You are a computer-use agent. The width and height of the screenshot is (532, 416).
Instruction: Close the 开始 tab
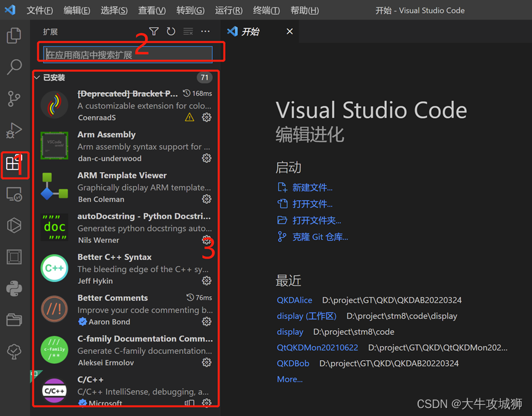pos(290,31)
